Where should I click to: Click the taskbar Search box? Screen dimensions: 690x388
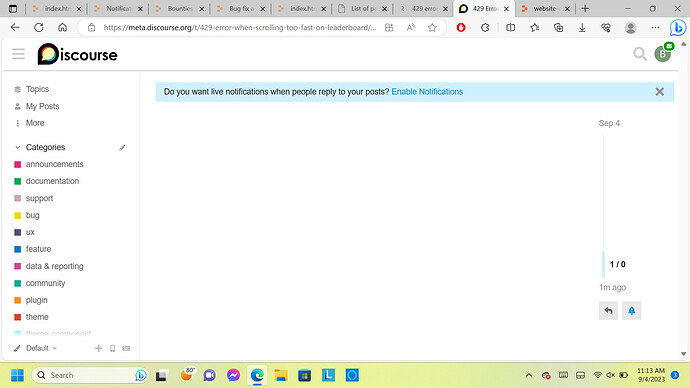click(90, 375)
